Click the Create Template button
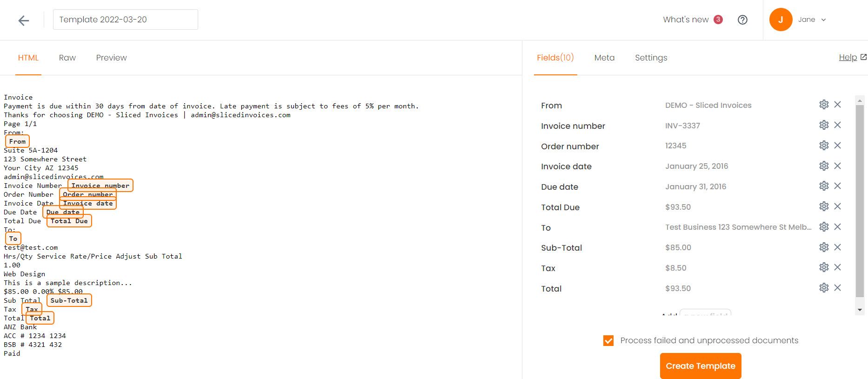 click(700, 366)
